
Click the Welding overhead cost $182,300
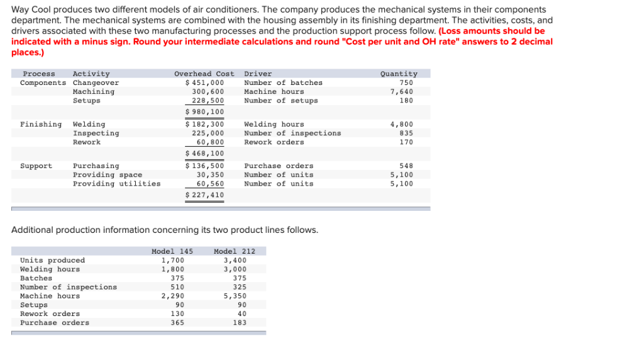204,124
